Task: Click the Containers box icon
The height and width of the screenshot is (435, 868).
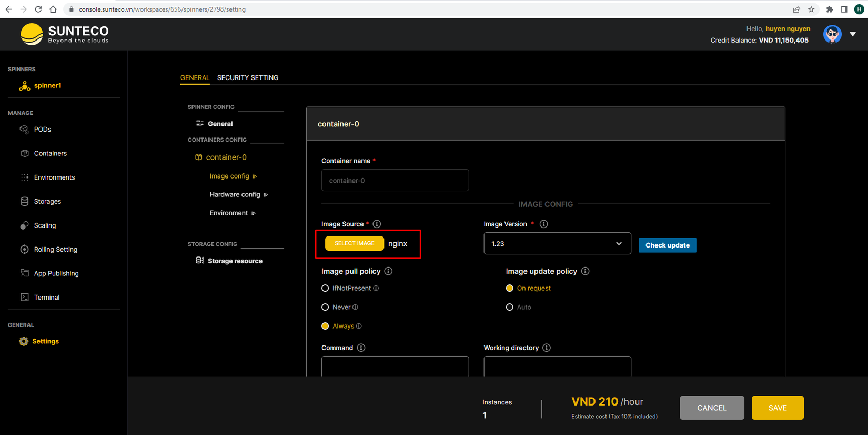Action: [24, 153]
